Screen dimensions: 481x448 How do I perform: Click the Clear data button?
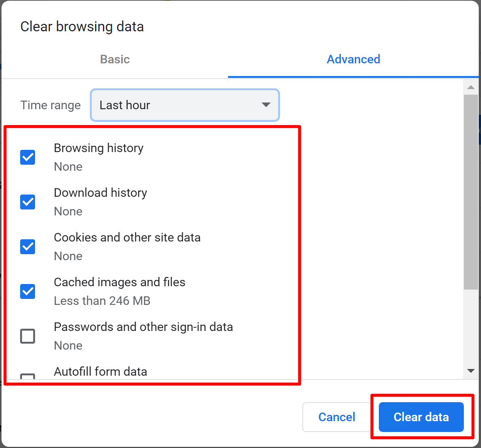[x=421, y=417]
